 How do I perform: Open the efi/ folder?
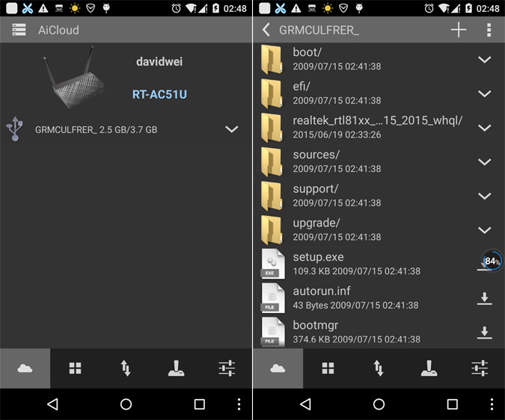[x=379, y=93]
